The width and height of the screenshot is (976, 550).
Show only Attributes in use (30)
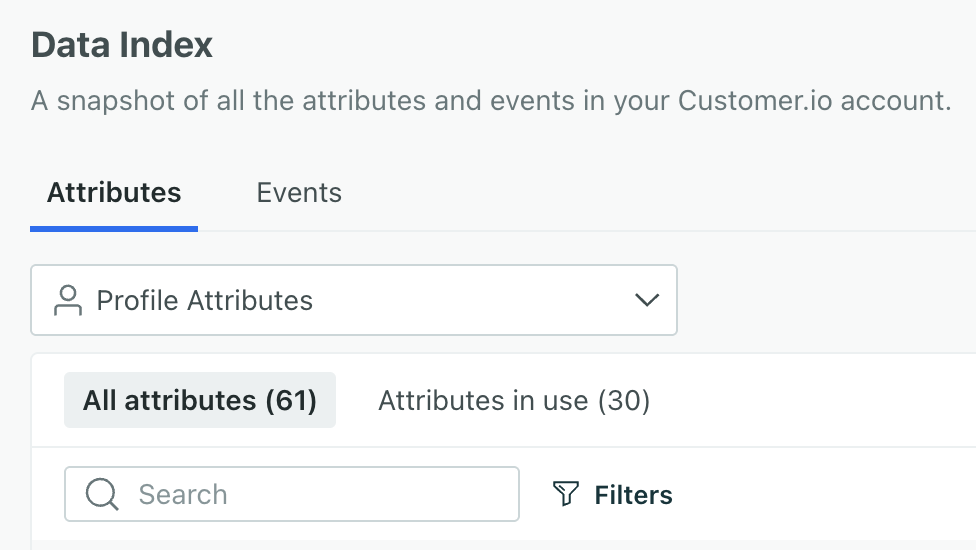click(x=514, y=401)
